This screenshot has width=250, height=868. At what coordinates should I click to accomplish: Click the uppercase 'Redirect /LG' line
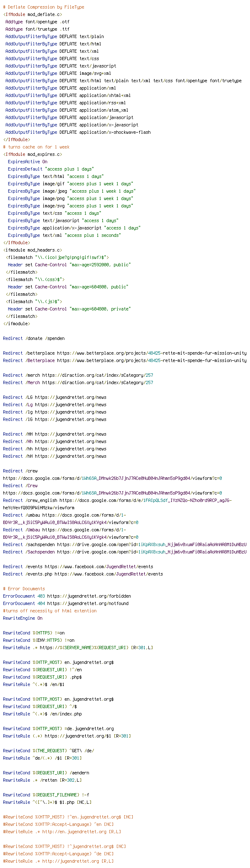55,398
